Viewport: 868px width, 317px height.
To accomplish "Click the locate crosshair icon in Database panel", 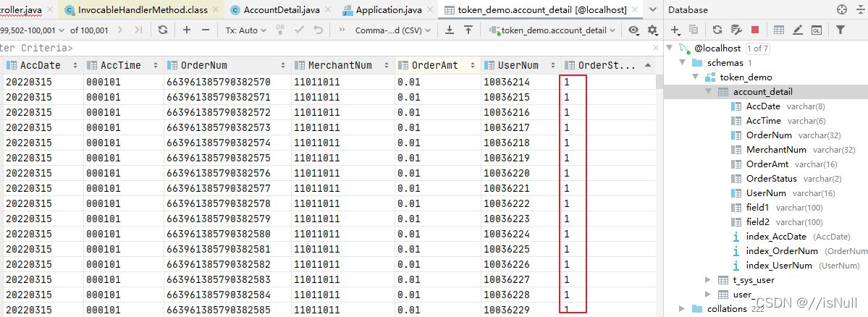I will 842,9.
